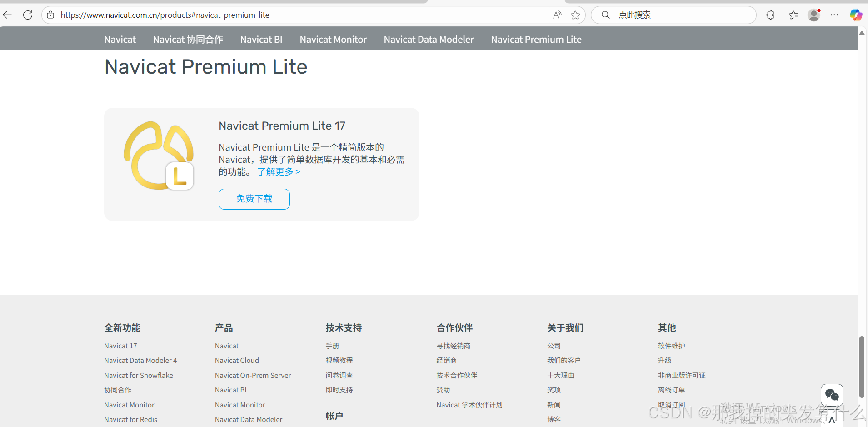Open Navicat Premium Lite nav tab
Image resolution: width=868 pixels, height=427 pixels.
(x=536, y=40)
